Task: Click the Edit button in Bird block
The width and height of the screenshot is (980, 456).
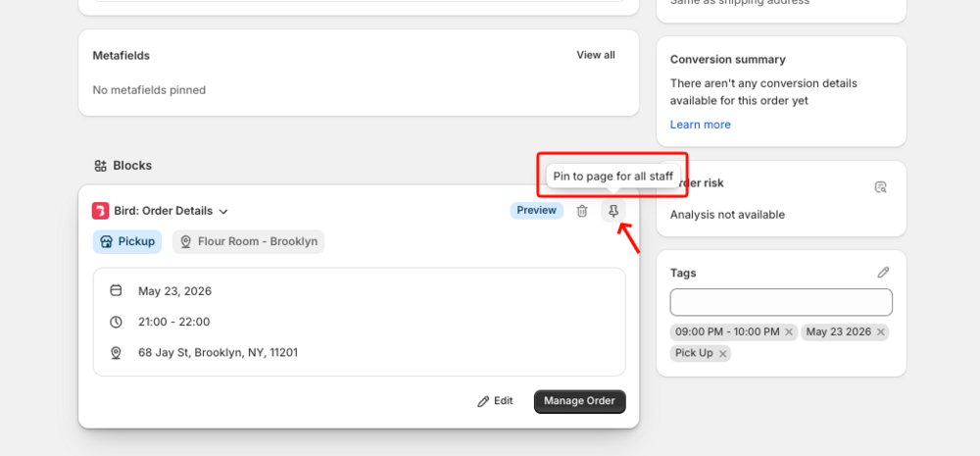Action: coord(495,401)
